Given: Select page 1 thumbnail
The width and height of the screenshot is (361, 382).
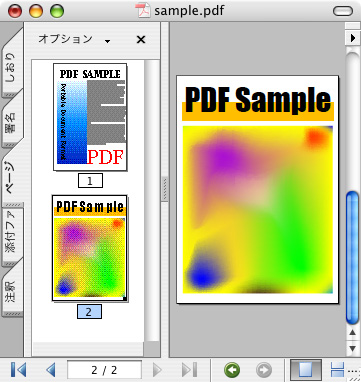Looking at the screenshot, I should pyautogui.click(x=90, y=117).
